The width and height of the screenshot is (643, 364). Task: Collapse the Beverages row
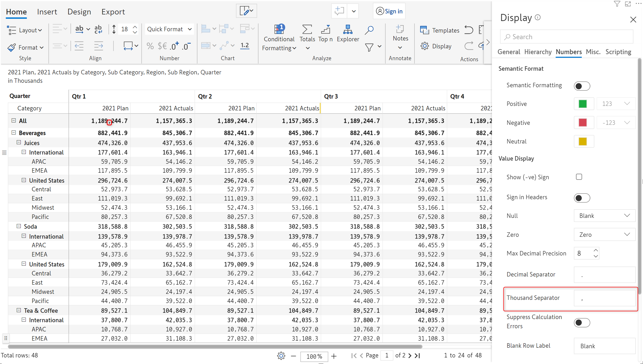tap(14, 132)
